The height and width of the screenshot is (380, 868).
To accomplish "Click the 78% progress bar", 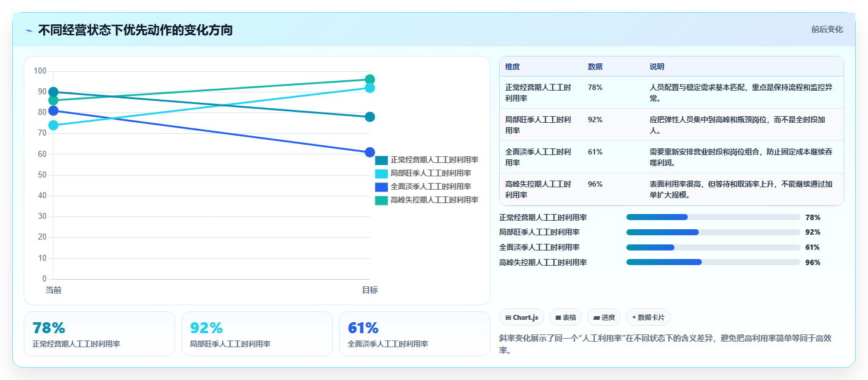I will pyautogui.click(x=713, y=217).
